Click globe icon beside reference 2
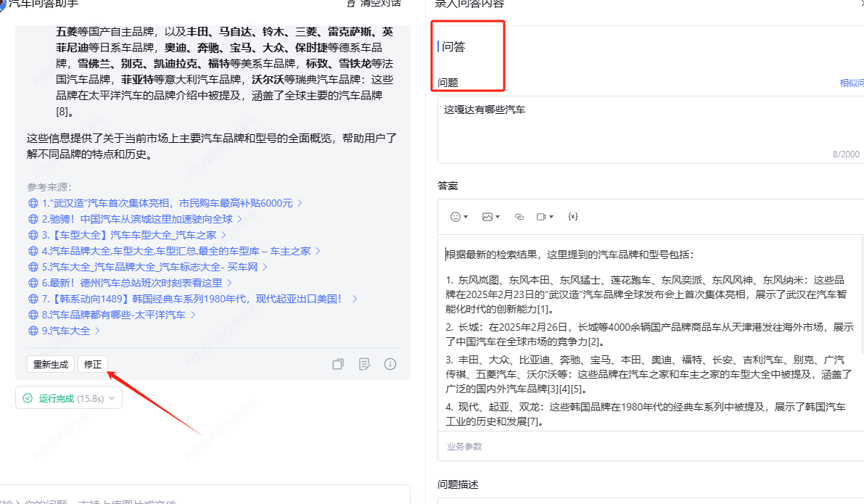864x504 pixels. (x=33, y=219)
